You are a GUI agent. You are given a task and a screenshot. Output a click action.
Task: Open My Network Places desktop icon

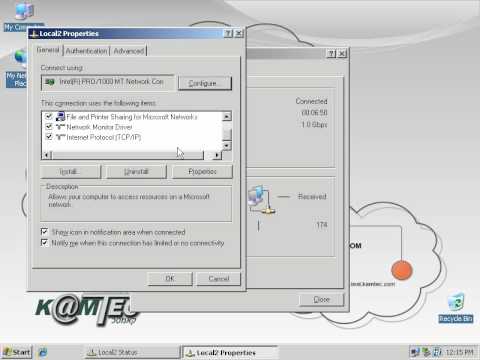[17, 68]
